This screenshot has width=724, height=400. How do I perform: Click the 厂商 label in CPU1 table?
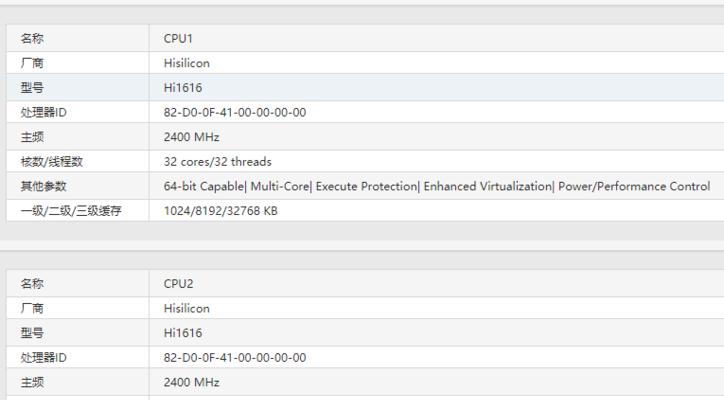point(32,63)
